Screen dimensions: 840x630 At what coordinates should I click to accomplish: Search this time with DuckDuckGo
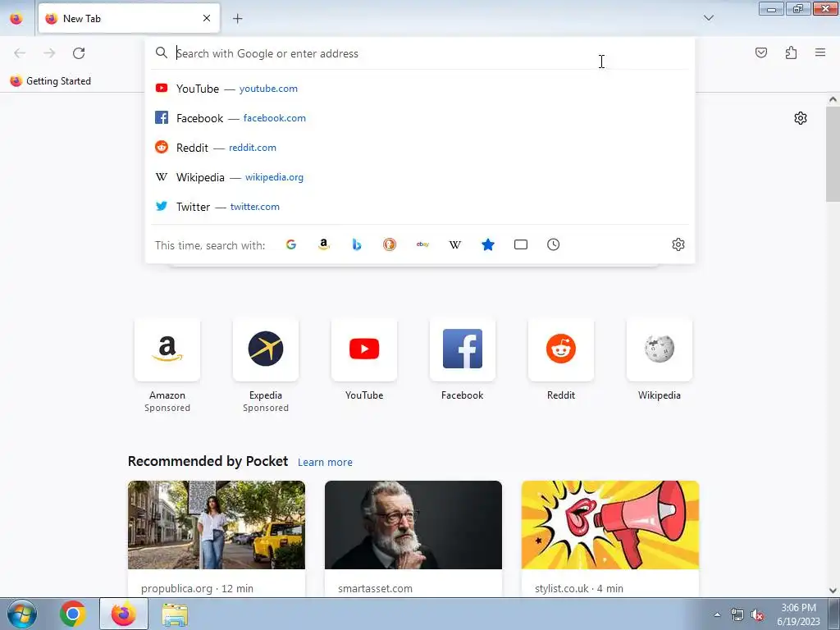click(390, 244)
